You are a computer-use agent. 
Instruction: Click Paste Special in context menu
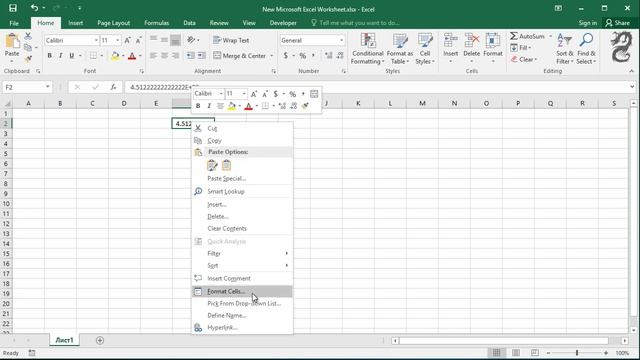coord(242,178)
